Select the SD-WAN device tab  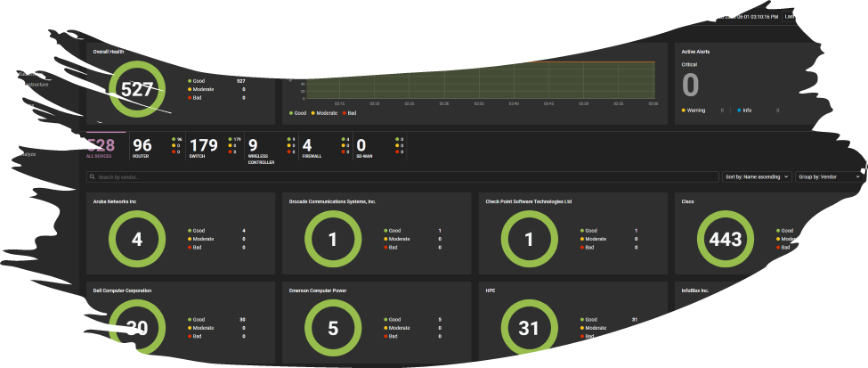pyautogui.click(x=380, y=149)
